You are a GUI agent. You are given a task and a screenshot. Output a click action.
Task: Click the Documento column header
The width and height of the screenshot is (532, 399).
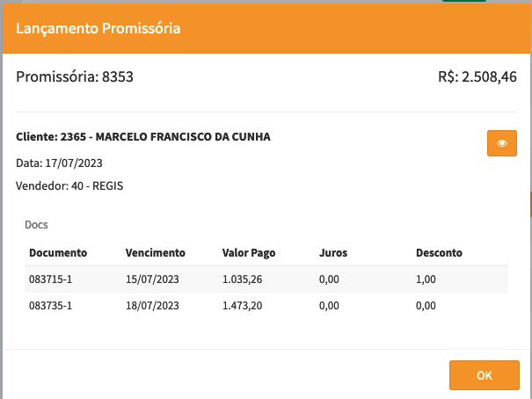(58, 253)
